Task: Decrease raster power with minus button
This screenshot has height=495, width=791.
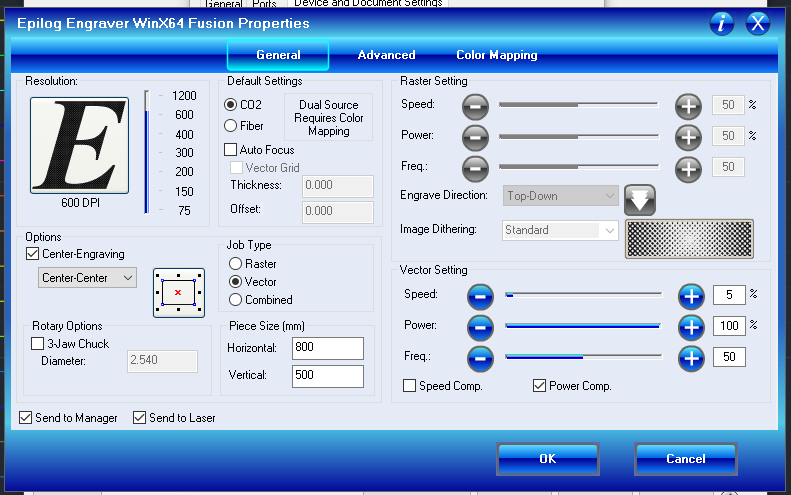Action: click(x=475, y=137)
